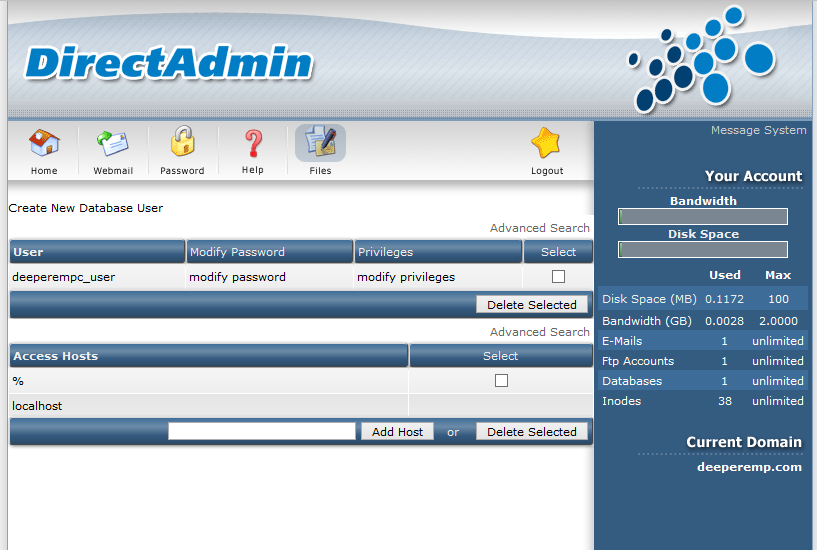
Task: Click the Create New Database User link
Action: [85, 208]
